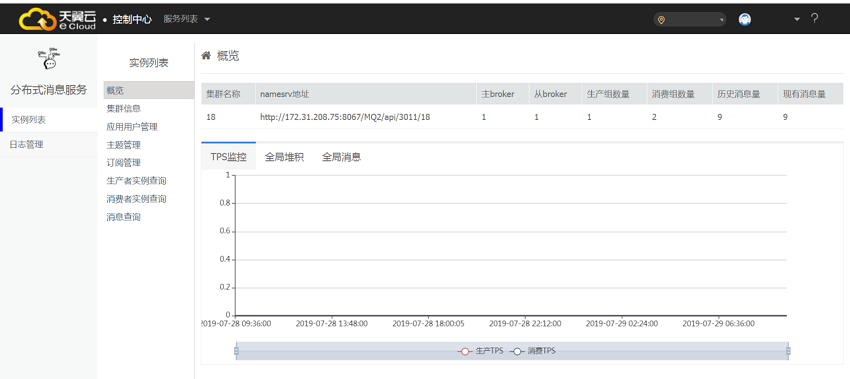Viewport: 850px width, 379px height.
Task: Expand the user account dropdown arrow
Action: (x=797, y=20)
